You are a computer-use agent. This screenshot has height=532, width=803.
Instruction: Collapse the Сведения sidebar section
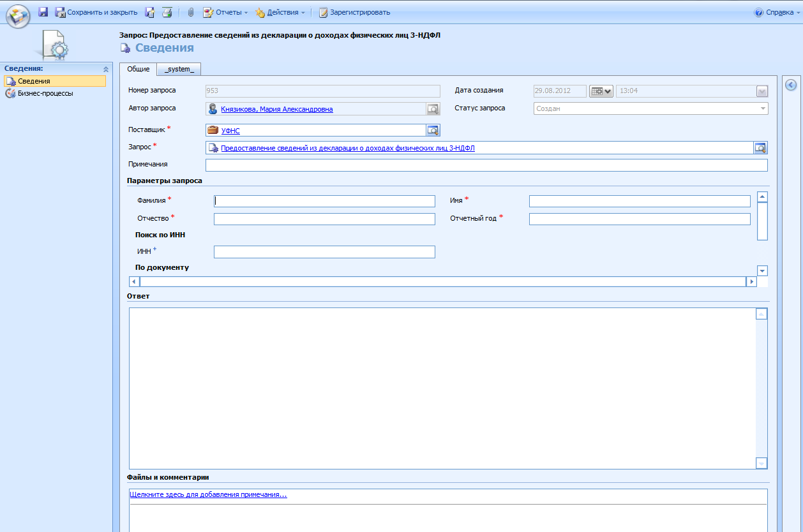(106, 68)
